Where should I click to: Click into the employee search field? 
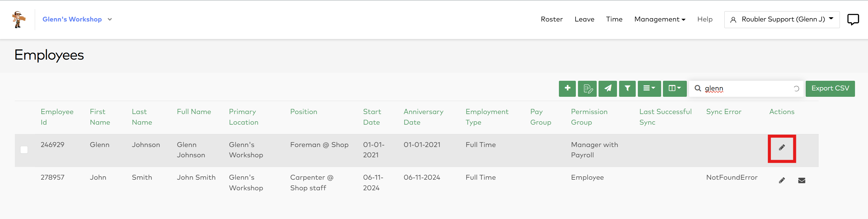(x=746, y=88)
